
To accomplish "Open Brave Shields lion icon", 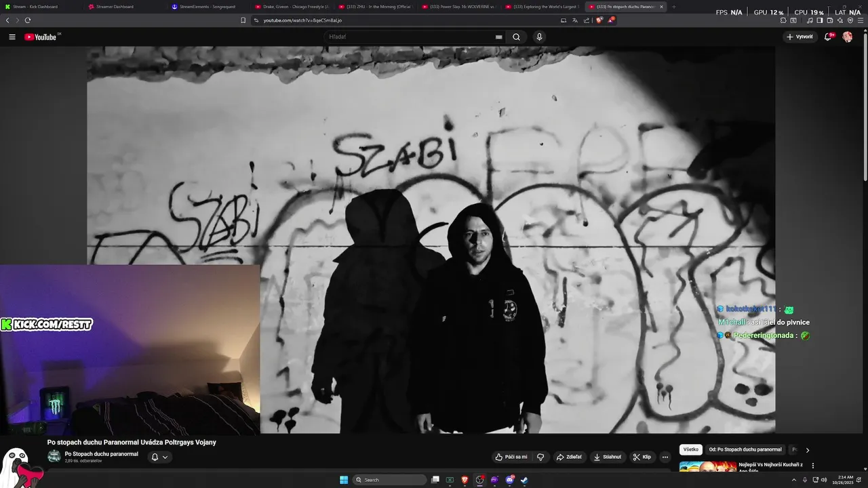I will point(599,20).
